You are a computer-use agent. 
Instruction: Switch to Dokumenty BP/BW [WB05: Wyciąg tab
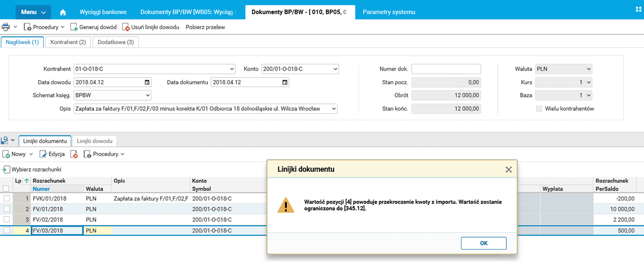(188, 12)
